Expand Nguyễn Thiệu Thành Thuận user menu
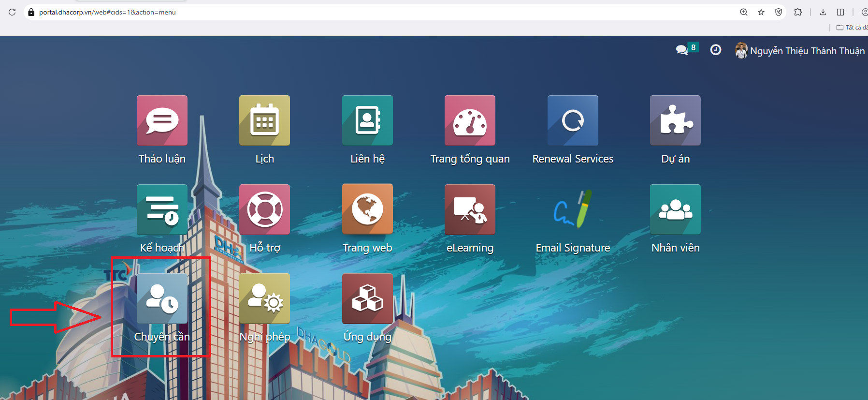This screenshot has height=400, width=868. [x=800, y=51]
